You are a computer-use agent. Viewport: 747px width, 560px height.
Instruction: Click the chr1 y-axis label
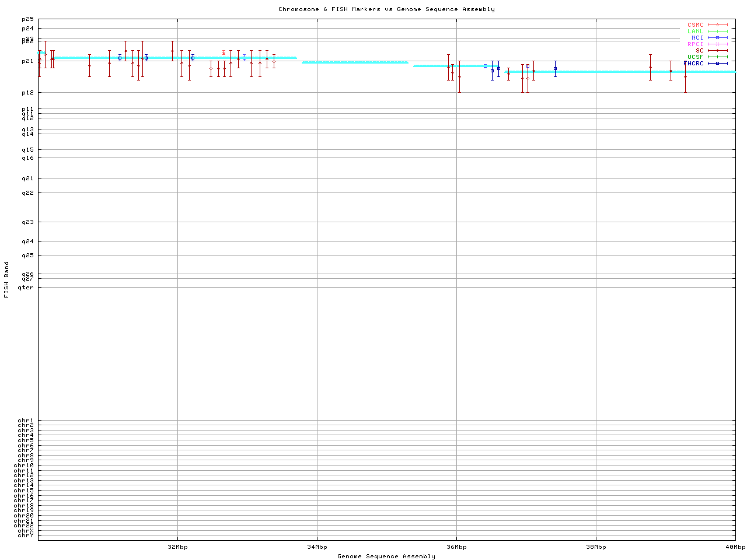26,421
